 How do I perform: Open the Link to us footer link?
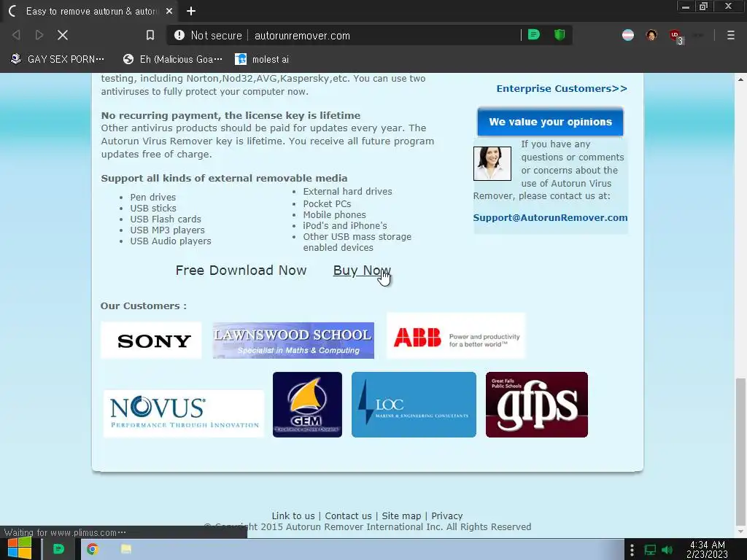293,516
